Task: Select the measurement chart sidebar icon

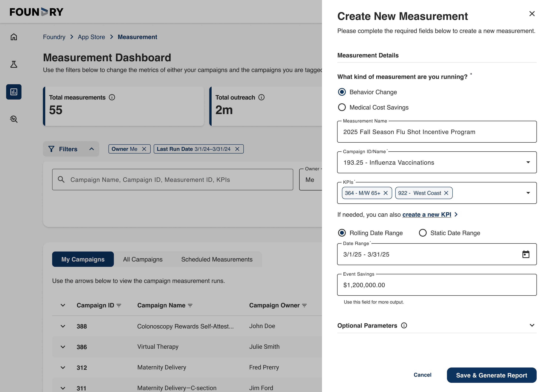Action: coord(14,92)
